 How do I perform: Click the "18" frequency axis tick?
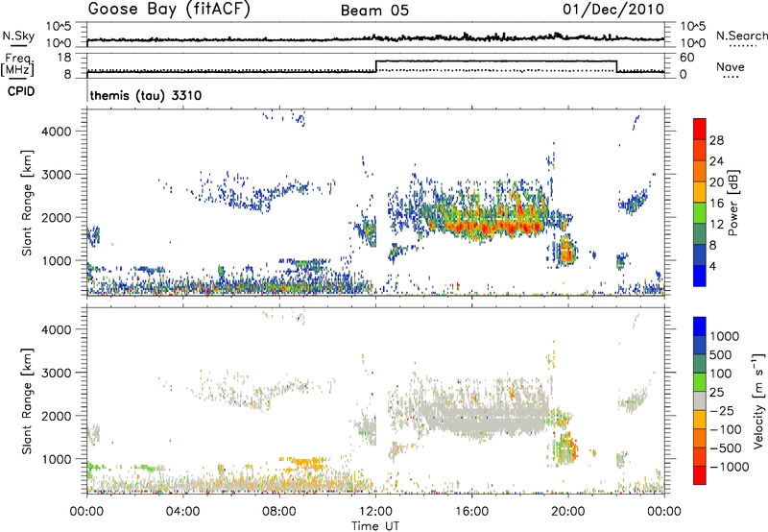(63, 58)
